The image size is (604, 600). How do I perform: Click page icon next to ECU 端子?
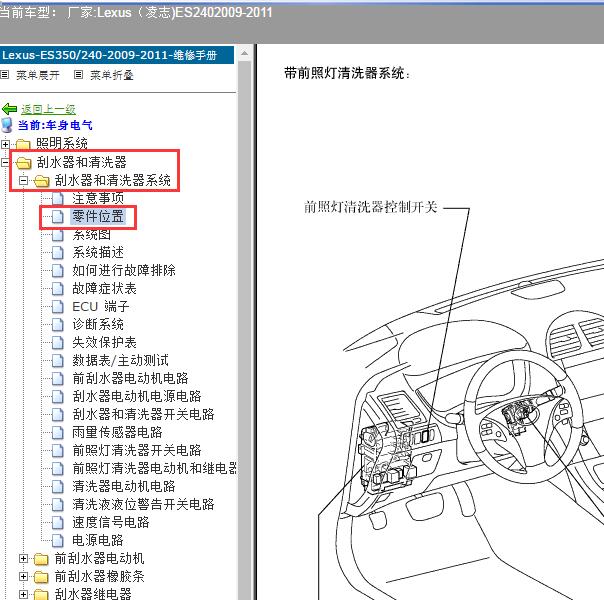point(57,307)
